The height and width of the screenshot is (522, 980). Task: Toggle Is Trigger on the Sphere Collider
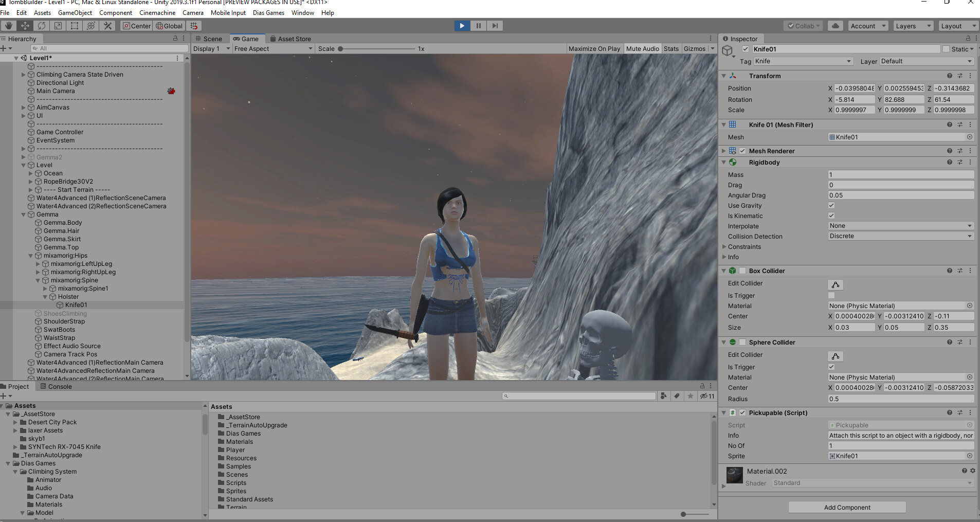(831, 367)
